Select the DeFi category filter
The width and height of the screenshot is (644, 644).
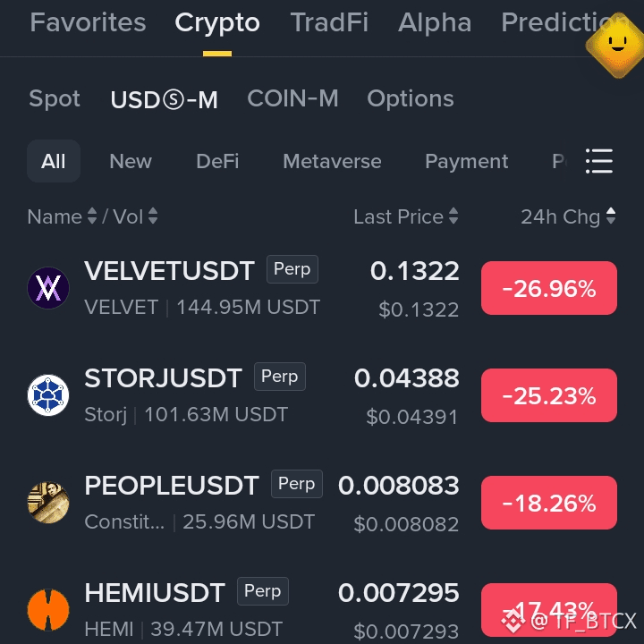(x=217, y=161)
